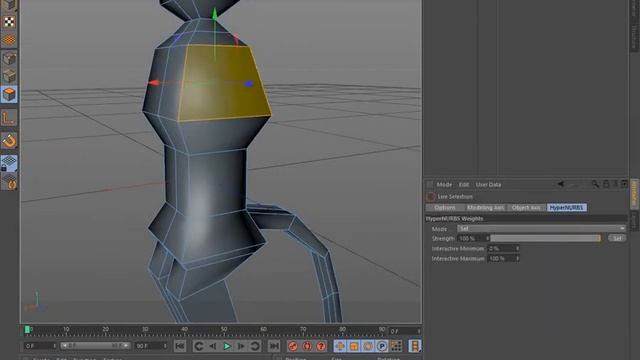This screenshot has width=640, height=360.
Task: Click the Attributes vertical side tab
Action: point(634,194)
